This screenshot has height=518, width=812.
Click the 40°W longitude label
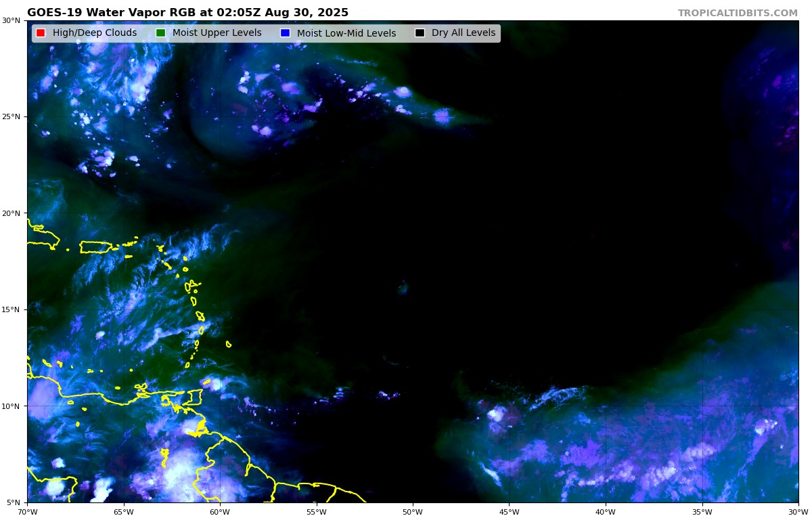coord(606,512)
